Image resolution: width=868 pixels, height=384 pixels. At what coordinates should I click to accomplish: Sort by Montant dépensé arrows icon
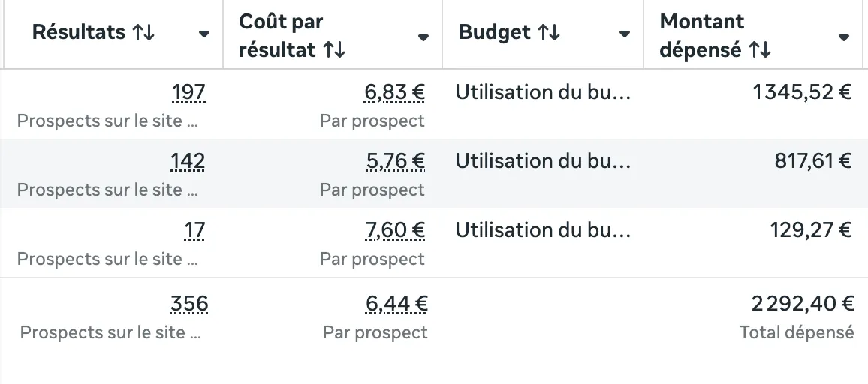pos(760,50)
